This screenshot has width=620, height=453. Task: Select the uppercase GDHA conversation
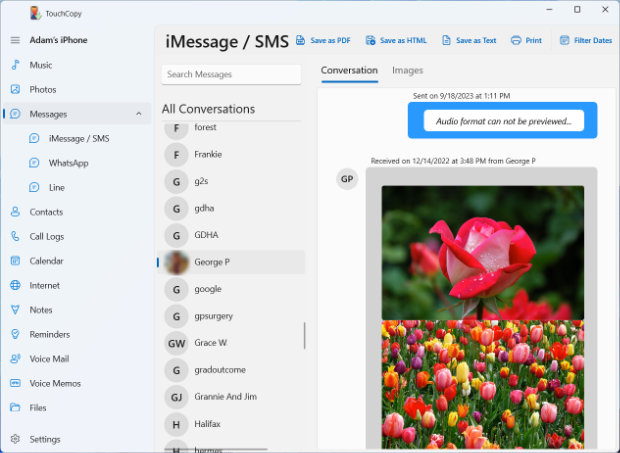(232, 235)
